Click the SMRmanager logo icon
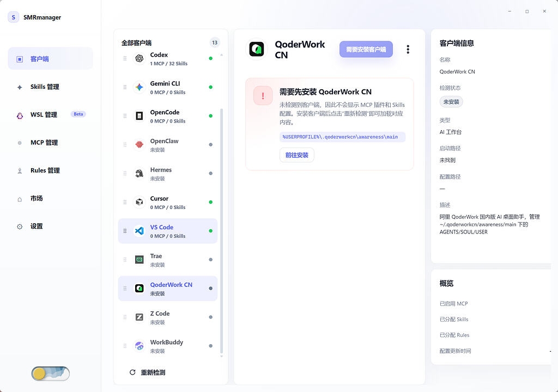558x392 pixels. 14,17
